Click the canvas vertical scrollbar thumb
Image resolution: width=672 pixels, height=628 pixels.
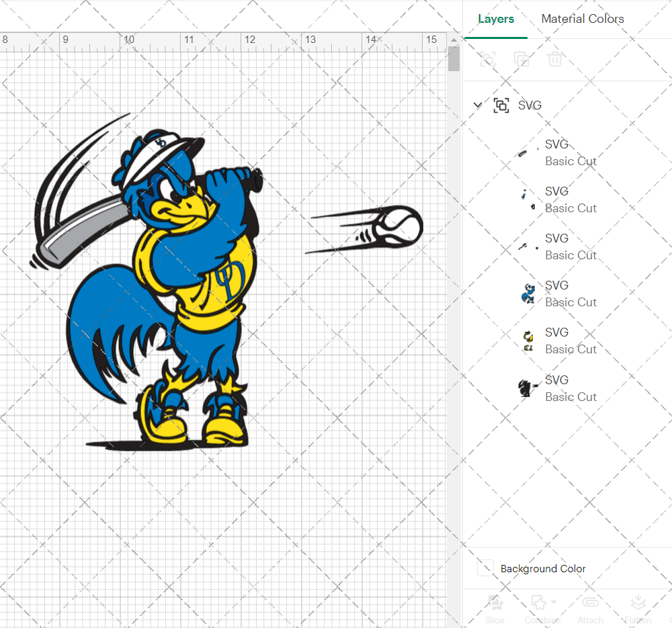[454, 59]
